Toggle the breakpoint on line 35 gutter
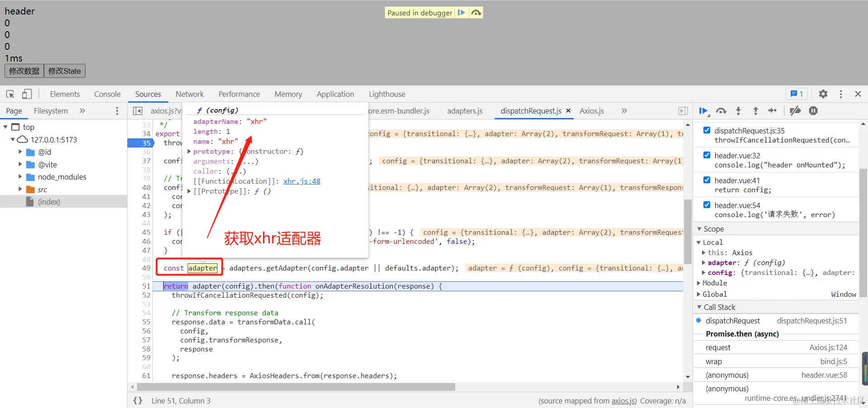Image resolution: width=868 pixels, height=408 pixels. [141, 143]
